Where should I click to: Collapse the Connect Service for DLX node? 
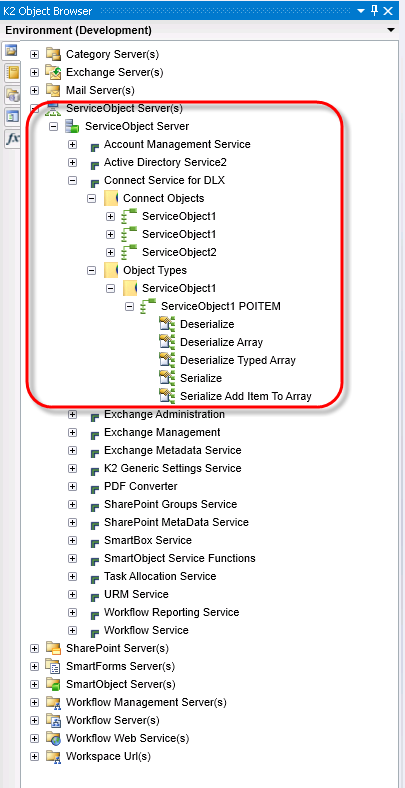pyautogui.click(x=72, y=180)
